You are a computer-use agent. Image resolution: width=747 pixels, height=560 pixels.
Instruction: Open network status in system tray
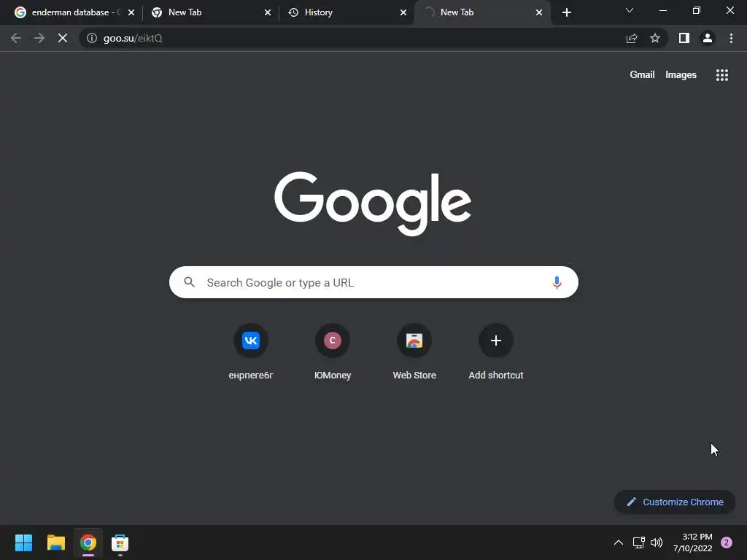coord(638,542)
